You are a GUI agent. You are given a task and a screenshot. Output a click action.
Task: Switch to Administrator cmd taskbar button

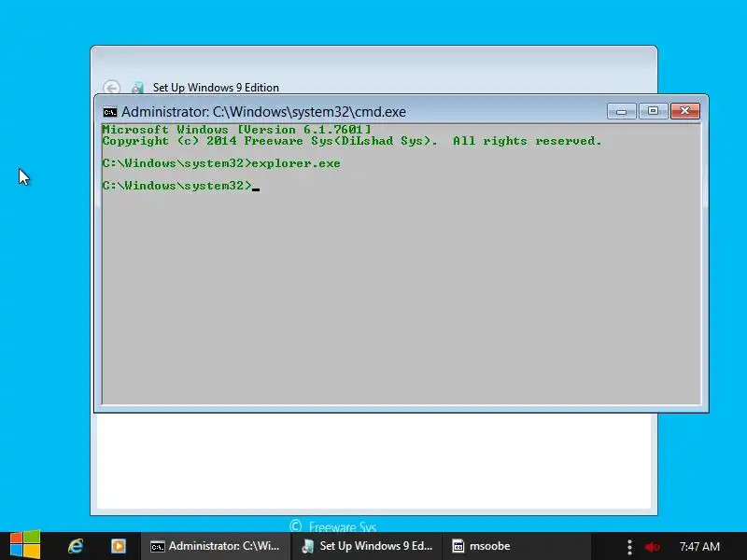pos(216,546)
